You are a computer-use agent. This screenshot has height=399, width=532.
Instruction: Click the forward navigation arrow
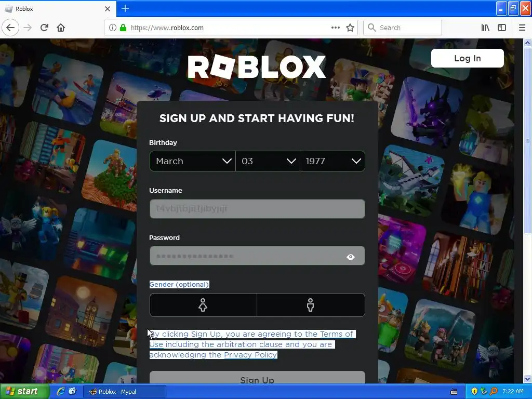pos(28,28)
